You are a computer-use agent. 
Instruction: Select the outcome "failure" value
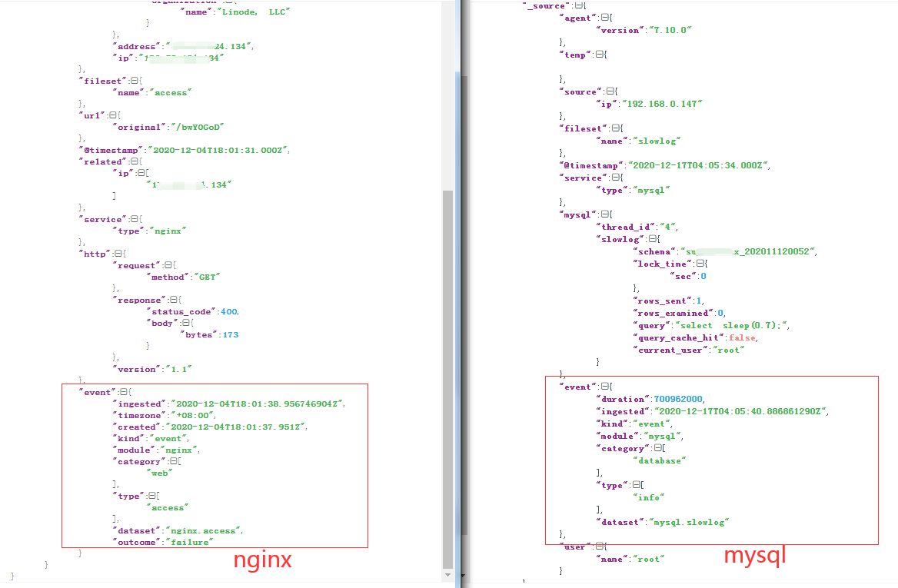pos(189,542)
